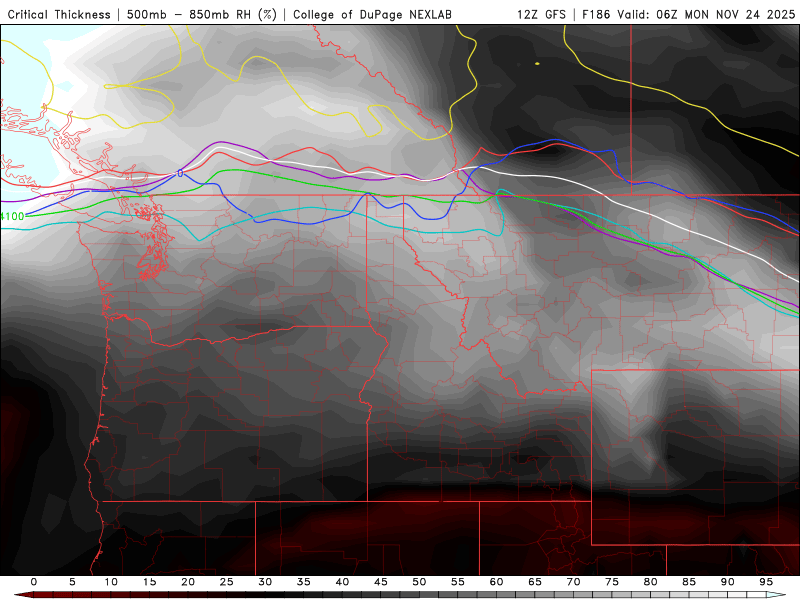The height and width of the screenshot is (600, 800).
Task: Click the colorbar tick label "0"
Action: click(34, 582)
